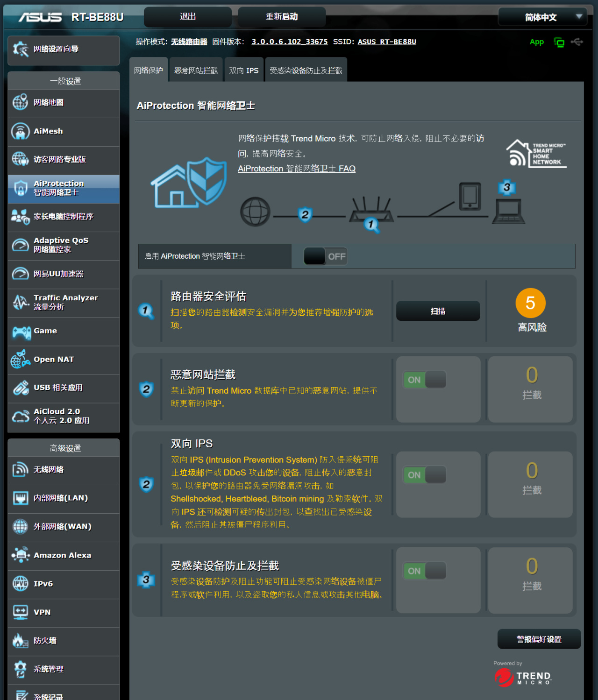Click the network clients status icon

point(559,42)
